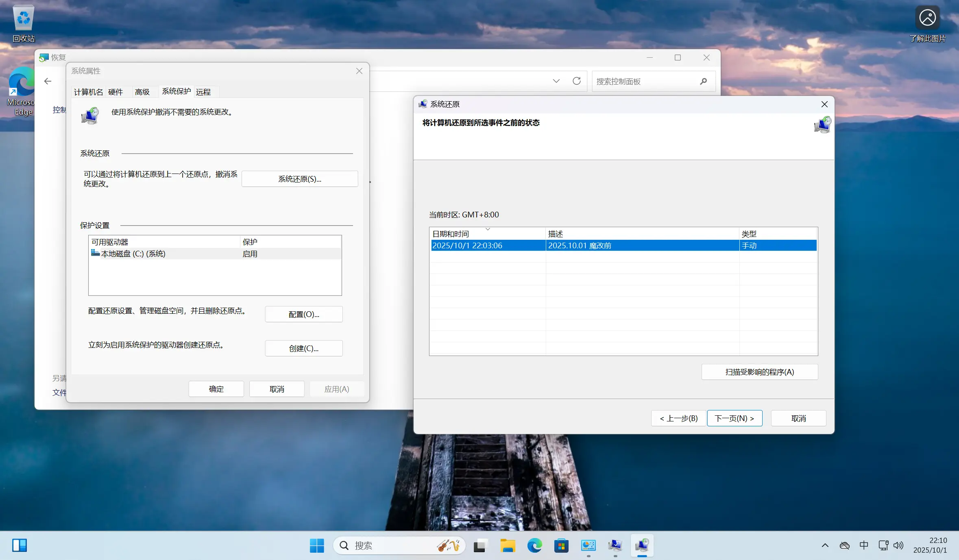Expand address bar history dropdown
The width and height of the screenshot is (959, 560).
pyautogui.click(x=556, y=81)
